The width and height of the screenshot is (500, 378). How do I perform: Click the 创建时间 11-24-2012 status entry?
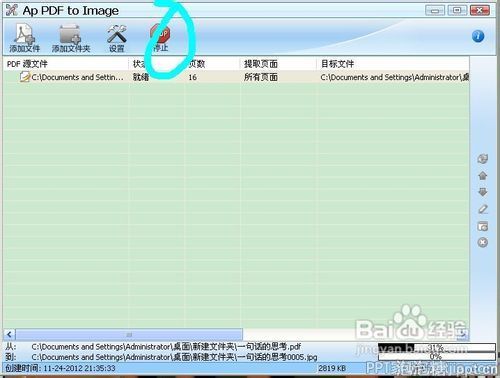pos(60,368)
